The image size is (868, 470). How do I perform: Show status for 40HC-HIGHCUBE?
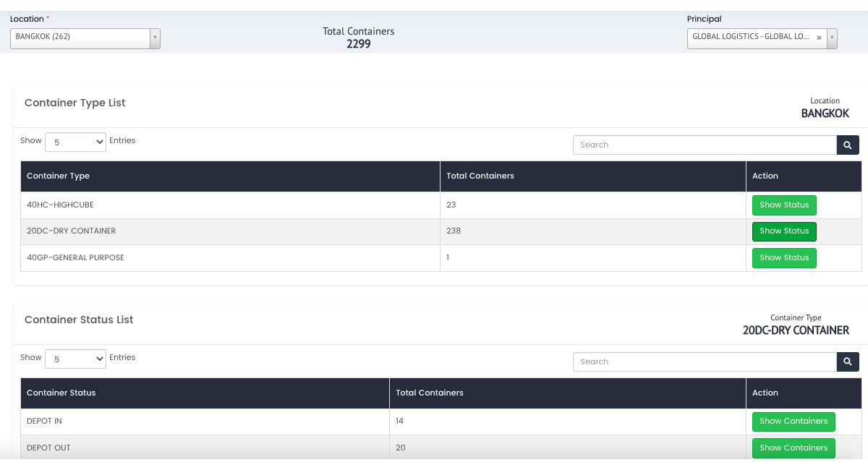coord(784,205)
